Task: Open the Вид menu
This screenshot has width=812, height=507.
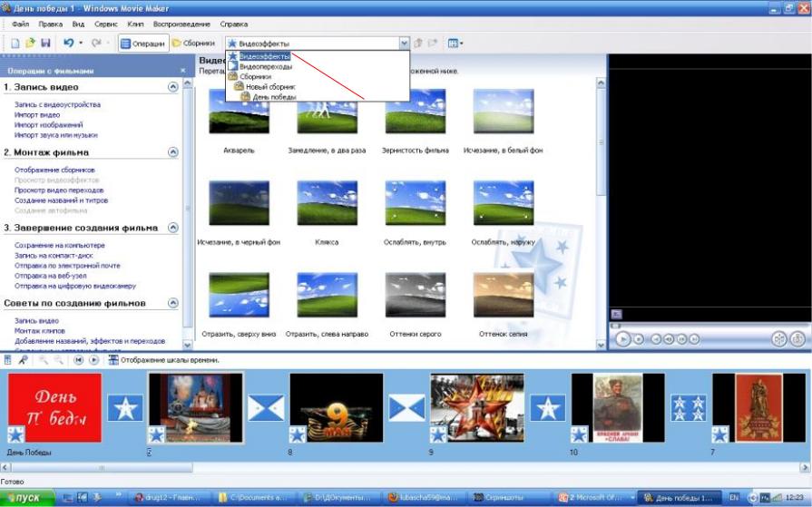Action: (78, 24)
